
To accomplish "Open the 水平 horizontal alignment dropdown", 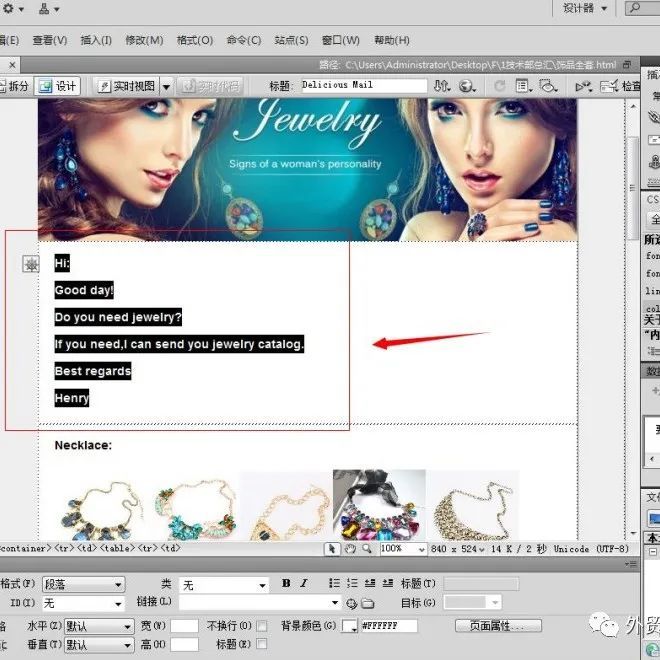I will pos(99,626).
